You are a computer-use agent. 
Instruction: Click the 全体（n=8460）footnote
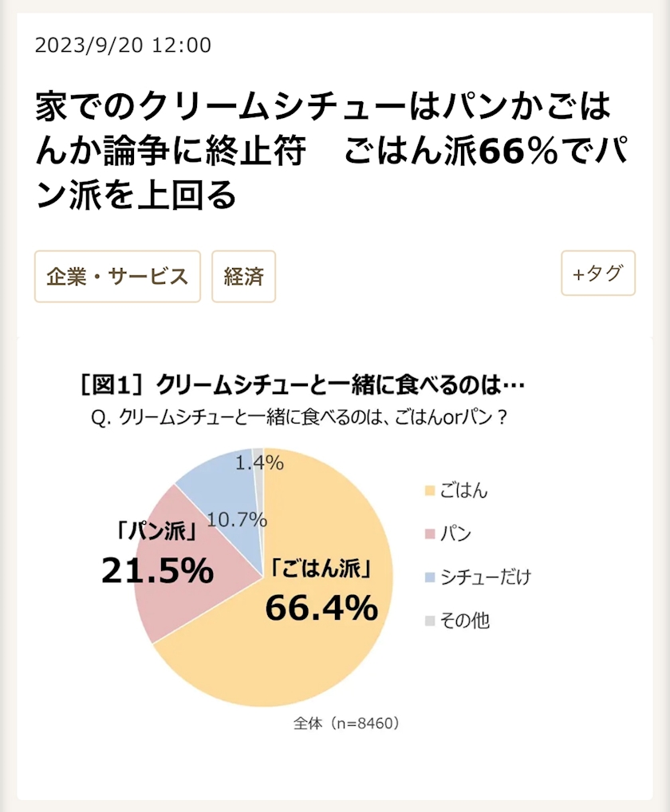click(345, 723)
